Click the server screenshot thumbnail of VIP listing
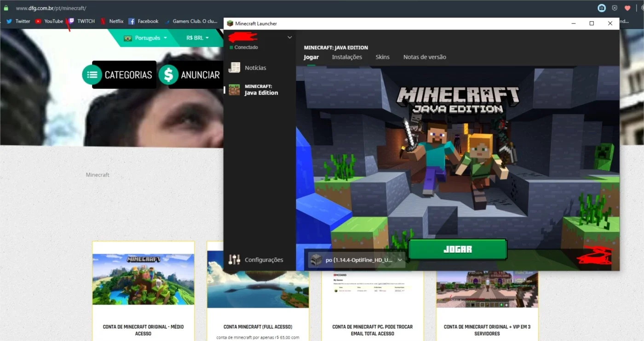 tap(487, 290)
